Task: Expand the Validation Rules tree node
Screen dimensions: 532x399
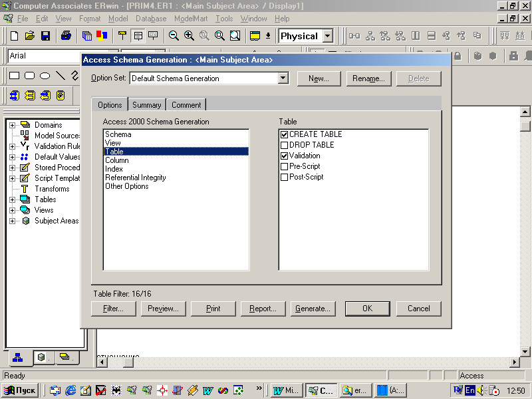Action: [12, 146]
